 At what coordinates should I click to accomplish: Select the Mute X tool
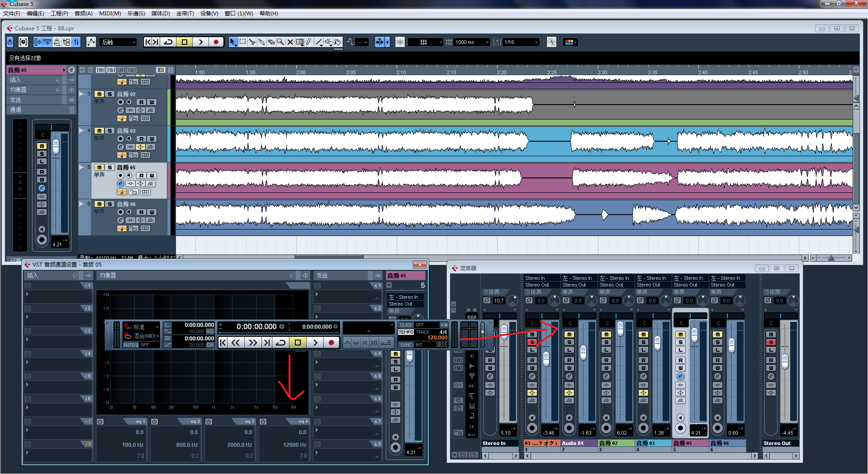[290, 42]
